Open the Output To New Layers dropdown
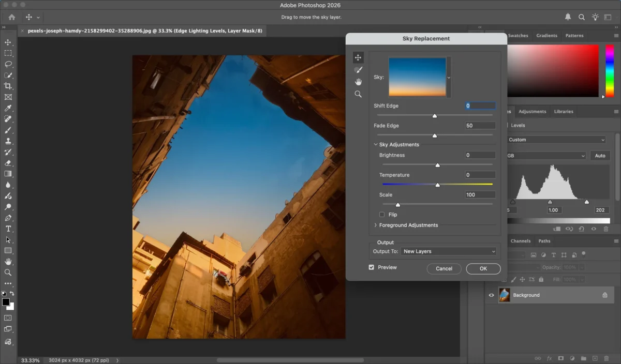This screenshot has height=364, width=621. 449,251
